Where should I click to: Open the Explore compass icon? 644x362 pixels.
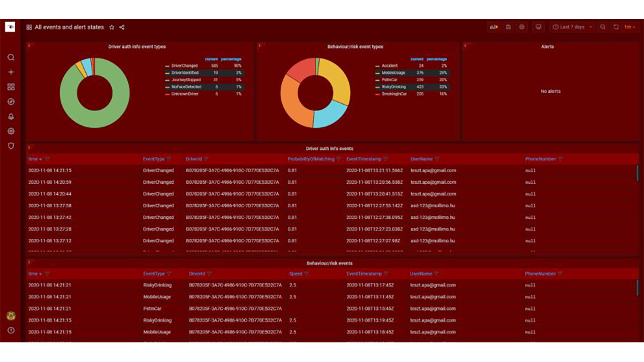pos(11,102)
